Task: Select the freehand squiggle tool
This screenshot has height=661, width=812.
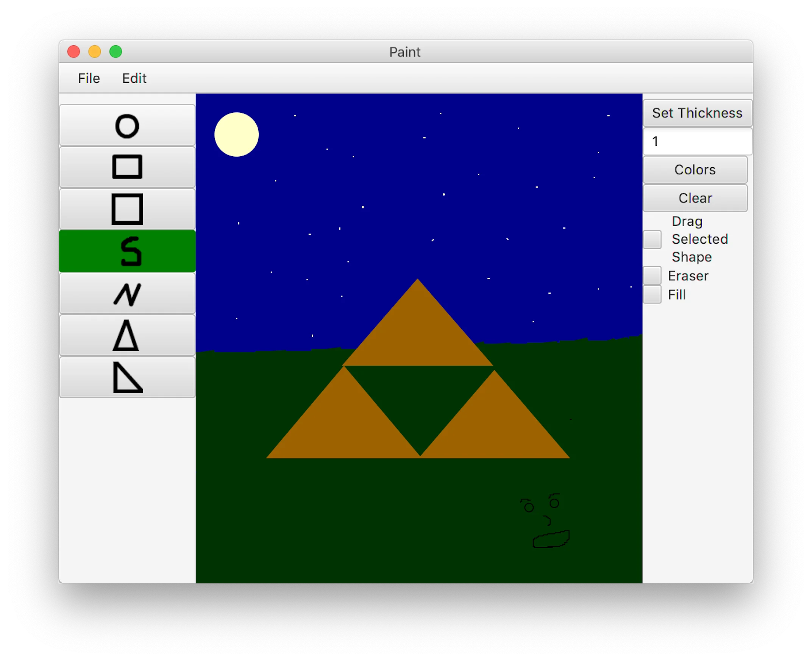Action: 127,251
